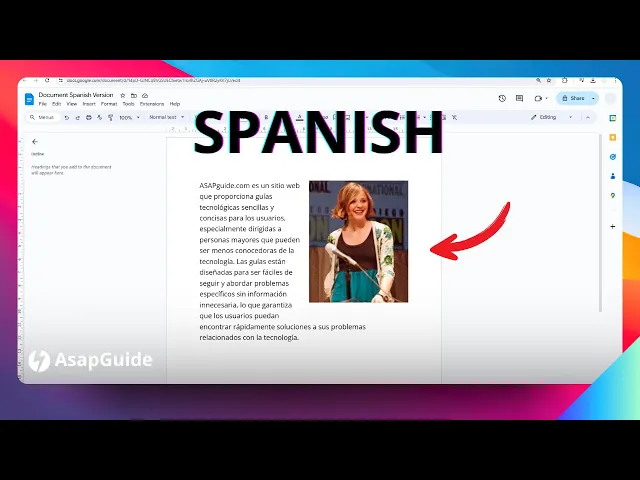This screenshot has width=640, height=480.
Task: Expand the Meet camera dropdown arrow
Action: (x=547, y=98)
